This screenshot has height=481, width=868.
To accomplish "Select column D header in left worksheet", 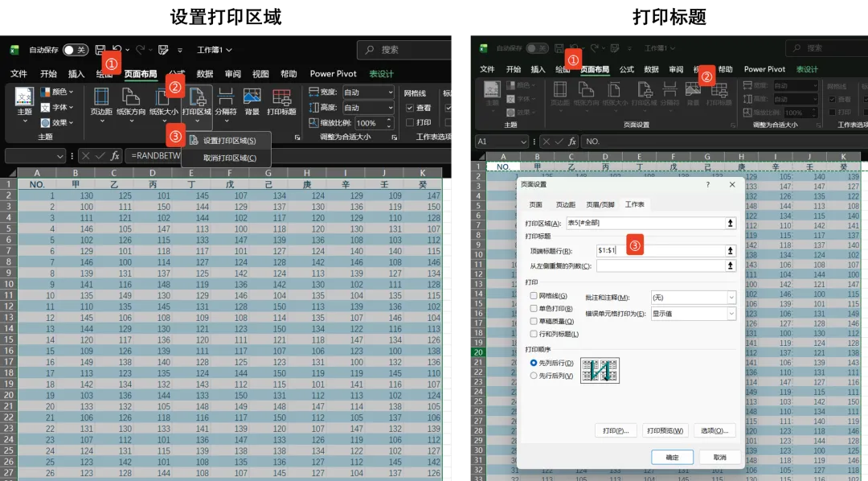I will 152,173.
